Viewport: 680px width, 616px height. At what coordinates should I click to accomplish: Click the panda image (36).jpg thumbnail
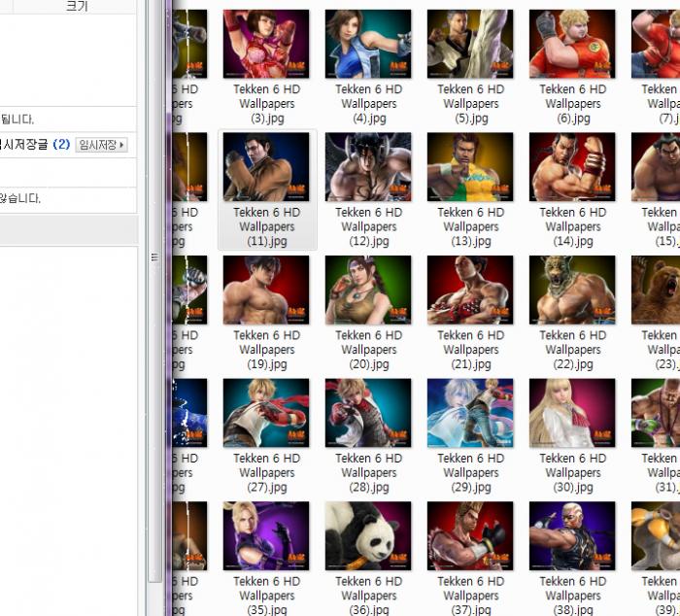[x=368, y=536]
